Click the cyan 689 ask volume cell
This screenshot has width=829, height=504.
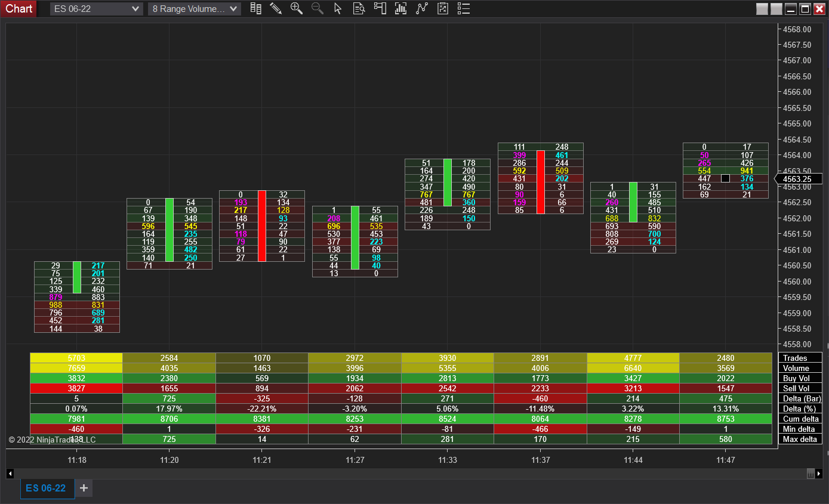pyautogui.click(x=98, y=313)
